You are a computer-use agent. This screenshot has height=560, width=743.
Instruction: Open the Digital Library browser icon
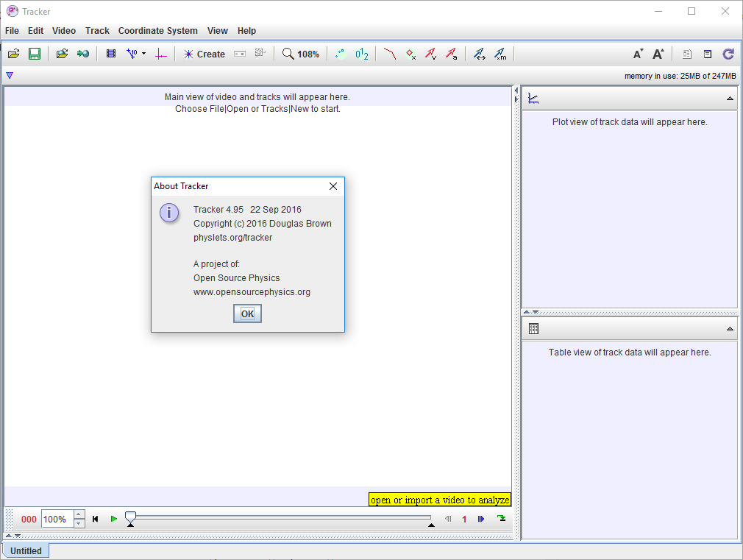[62, 54]
